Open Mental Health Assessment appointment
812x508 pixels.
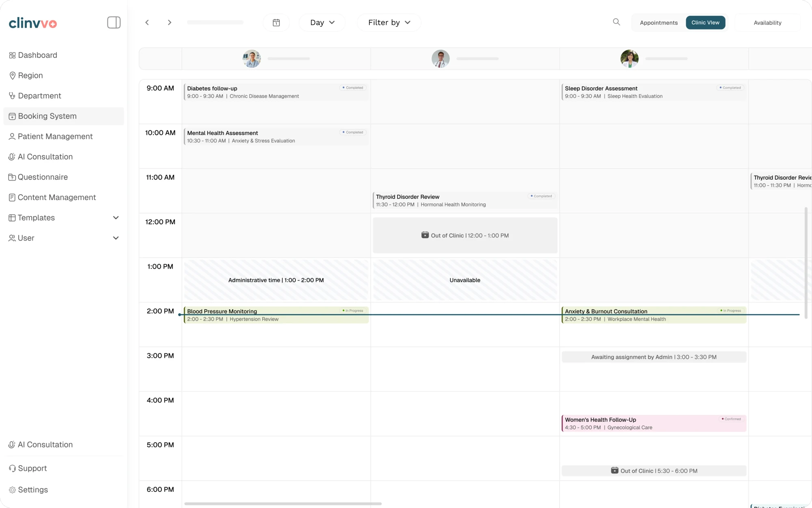click(x=276, y=137)
